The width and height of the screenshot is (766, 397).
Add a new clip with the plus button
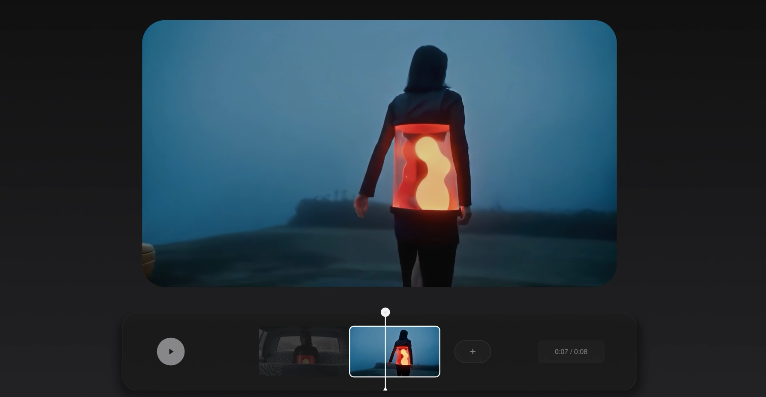pos(472,351)
